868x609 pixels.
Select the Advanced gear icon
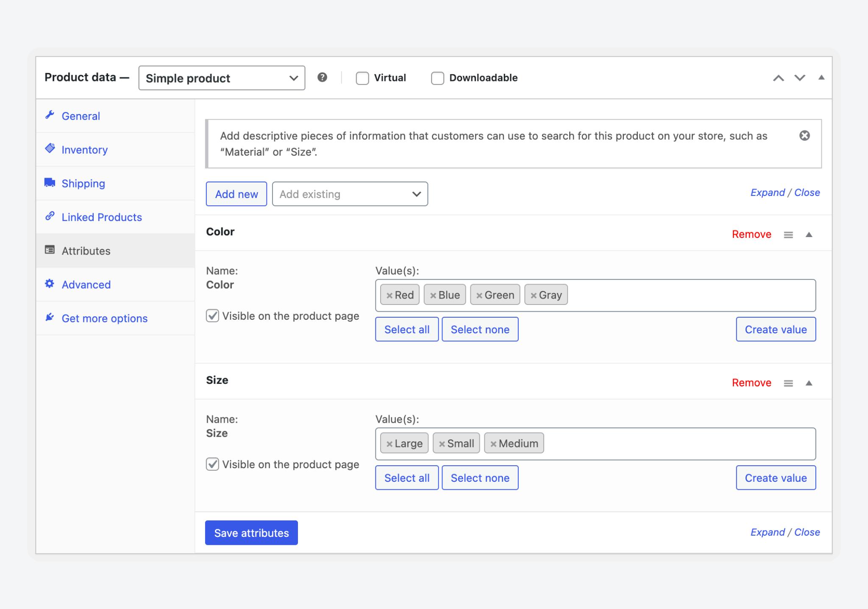(50, 284)
